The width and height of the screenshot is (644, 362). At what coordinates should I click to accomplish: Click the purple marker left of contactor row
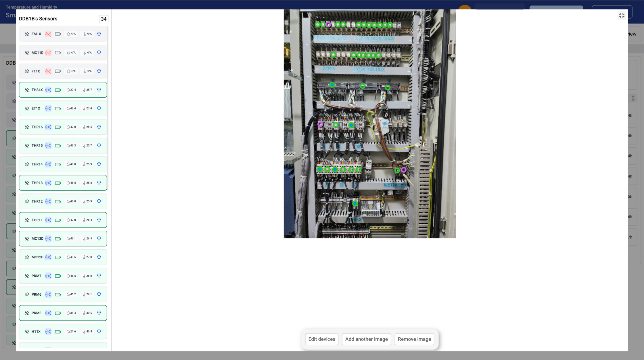[x=320, y=125]
